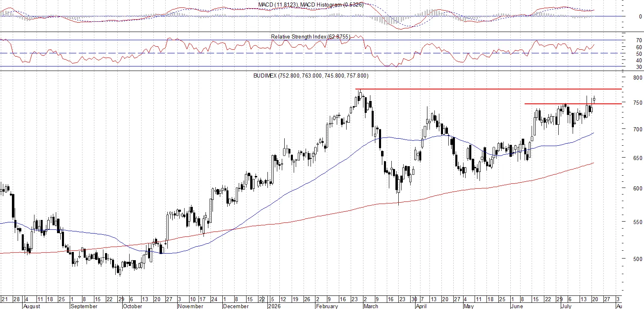
Task: Click the 600 price axis label
Action: tap(637, 189)
